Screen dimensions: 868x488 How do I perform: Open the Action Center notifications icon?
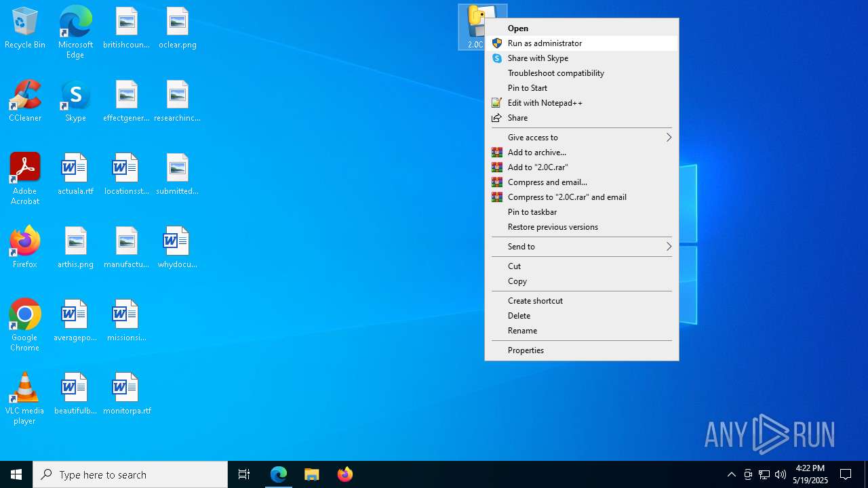coord(846,474)
